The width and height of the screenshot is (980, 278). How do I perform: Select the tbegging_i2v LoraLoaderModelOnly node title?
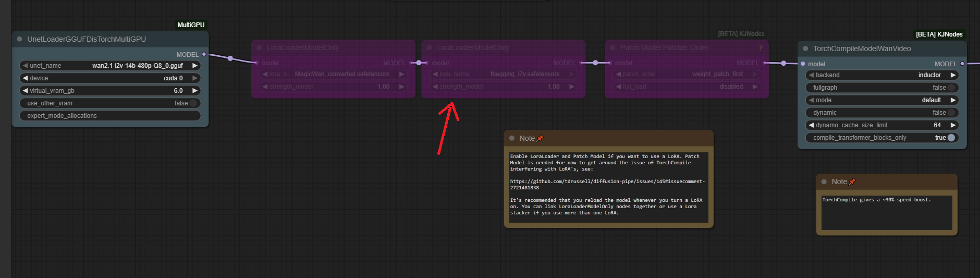point(473,47)
